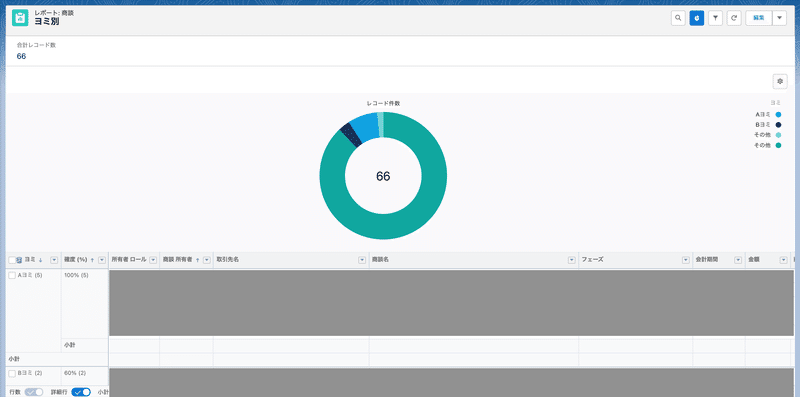
Task: Open the 会計期間 column menu dropdown
Action: point(738,260)
